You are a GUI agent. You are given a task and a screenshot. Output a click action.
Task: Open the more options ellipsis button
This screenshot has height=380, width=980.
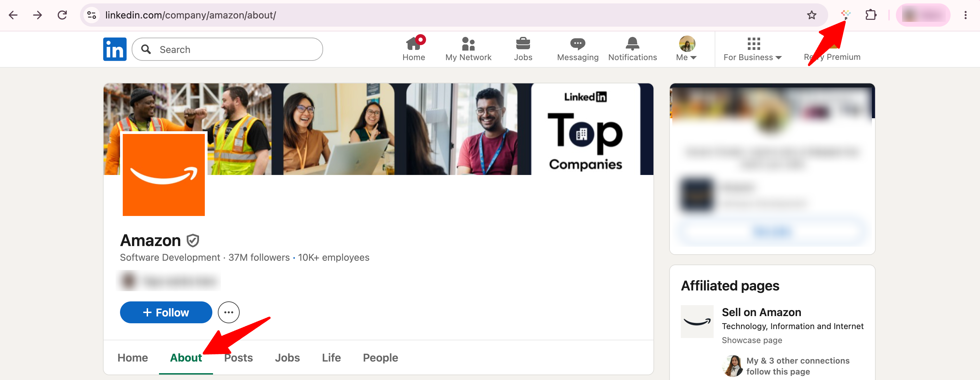click(228, 312)
